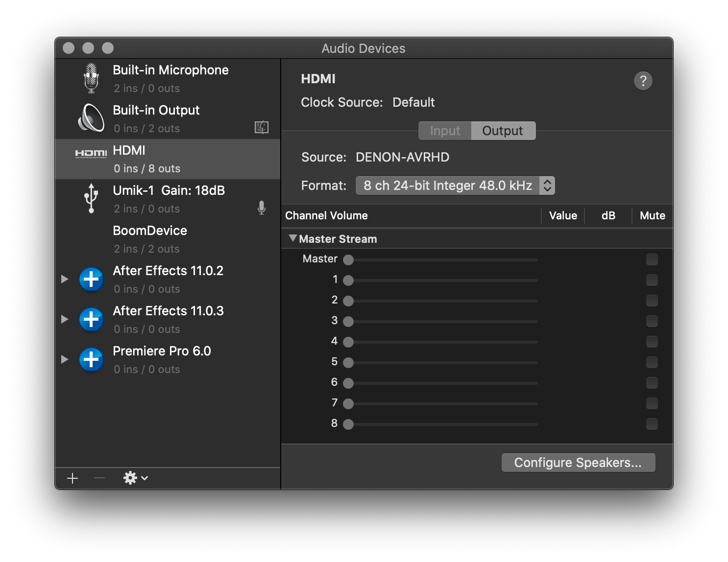Mute channel 8
Viewport: 728px width, 562px height.
click(652, 424)
